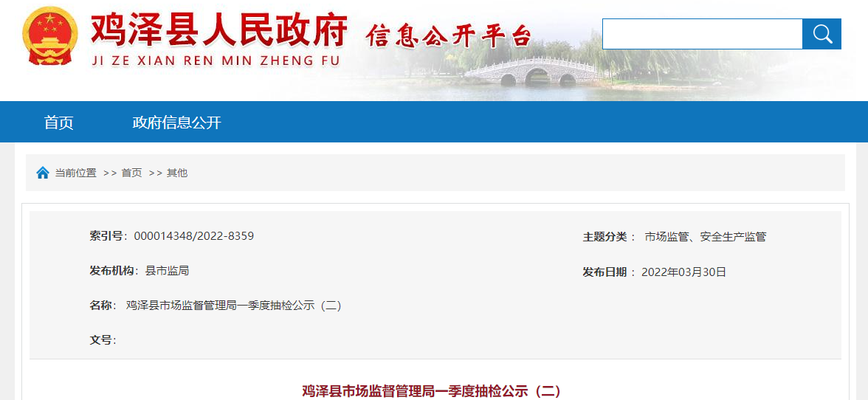
Task: Click name value 鸡泽县市场监督管理局一季度抽检公示（二）in metadata
Action: (x=233, y=305)
